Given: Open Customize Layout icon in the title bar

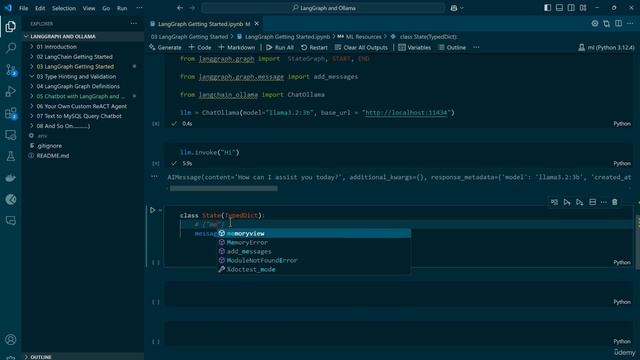Looking at the screenshot, I should pos(583,8).
